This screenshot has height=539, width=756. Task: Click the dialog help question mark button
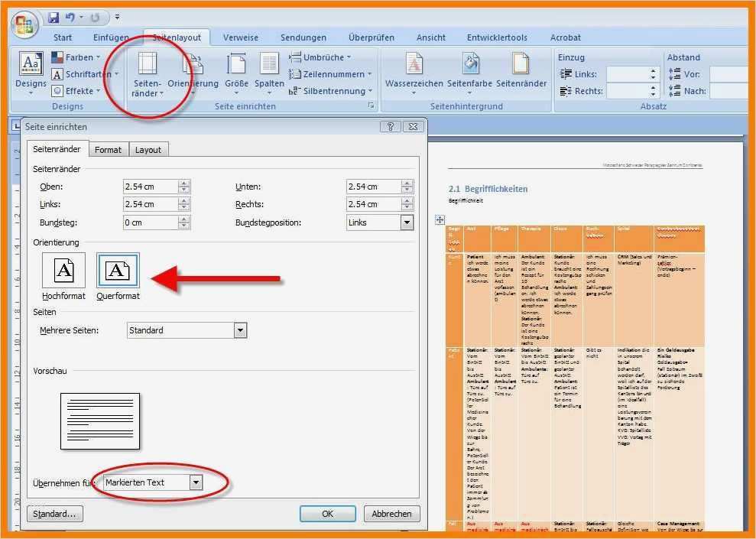click(391, 126)
